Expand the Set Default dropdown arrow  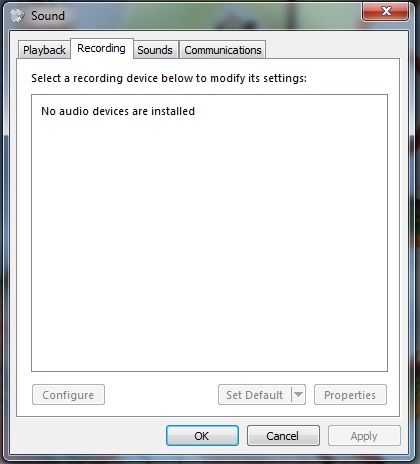click(299, 395)
